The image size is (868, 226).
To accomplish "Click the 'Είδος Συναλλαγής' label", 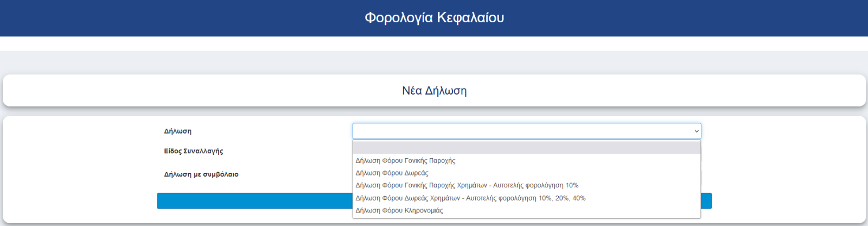I will click(x=194, y=151).
